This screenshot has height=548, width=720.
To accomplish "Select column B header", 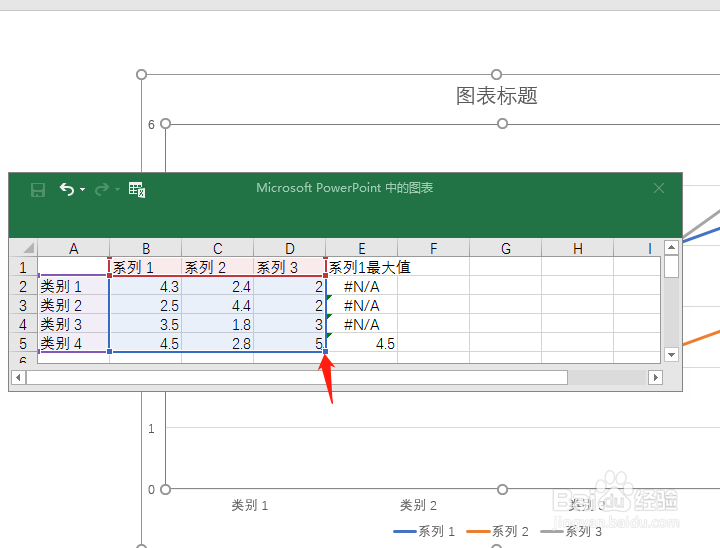I will (146, 249).
